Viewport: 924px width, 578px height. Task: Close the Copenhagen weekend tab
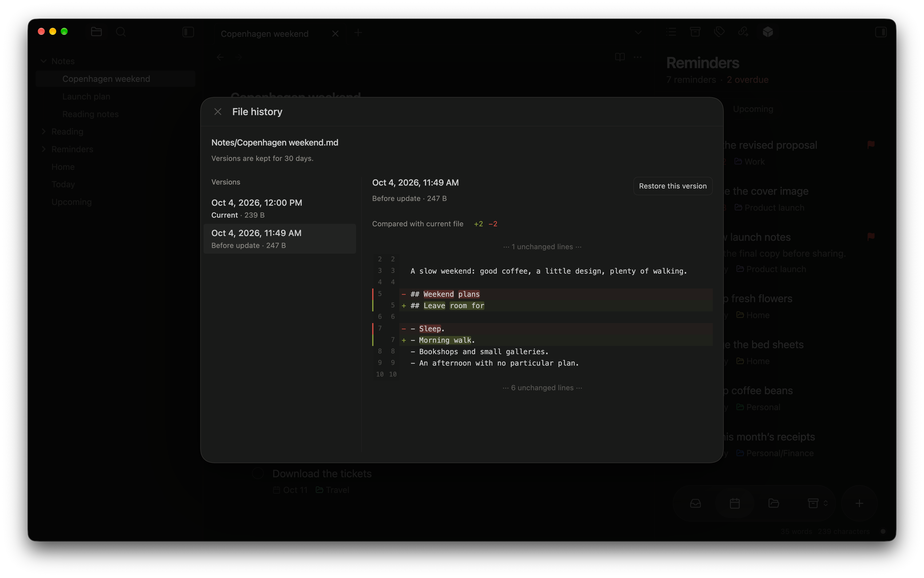coord(335,34)
